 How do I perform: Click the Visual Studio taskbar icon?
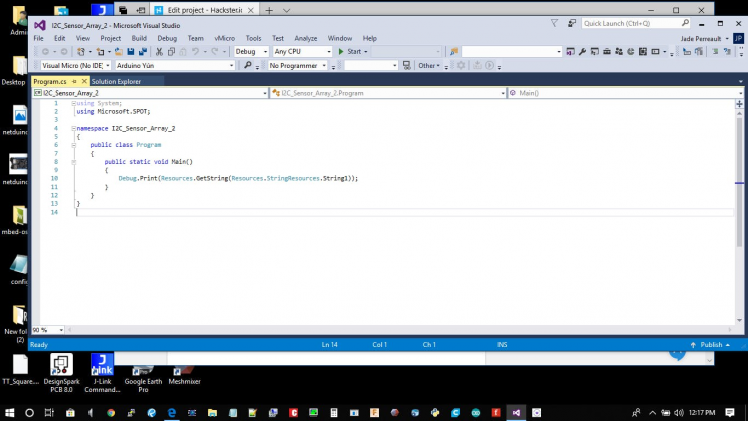516,412
